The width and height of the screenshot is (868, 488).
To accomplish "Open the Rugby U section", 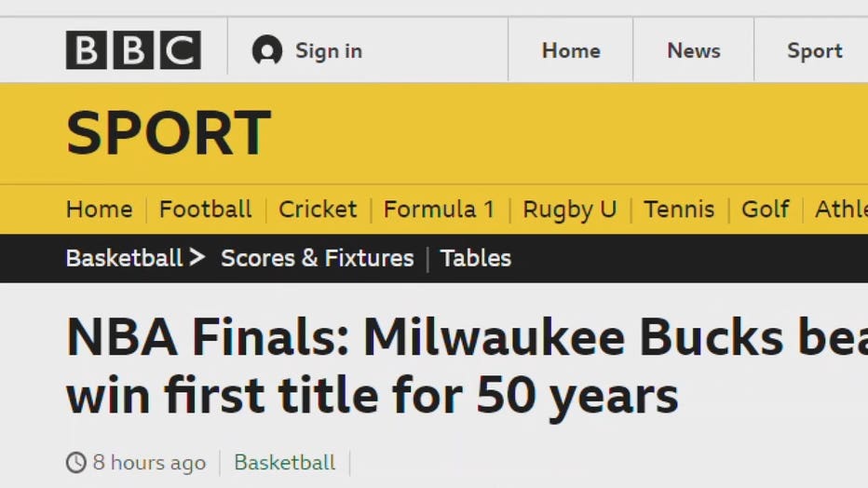I will pos(570,210).
